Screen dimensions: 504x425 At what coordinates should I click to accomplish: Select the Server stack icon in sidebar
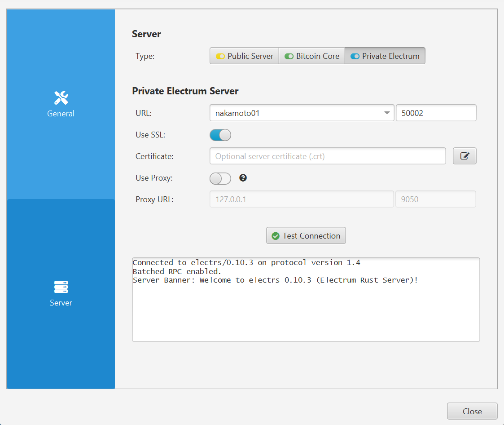pos(61,287)
